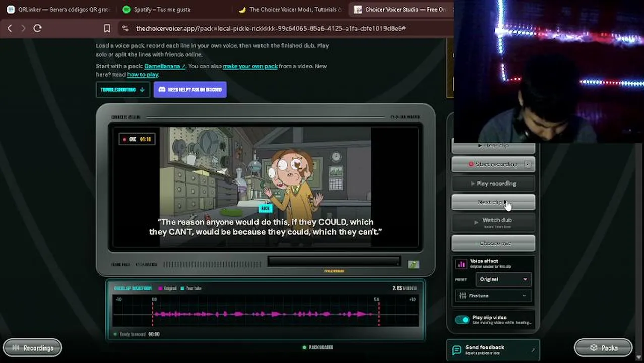Click the CUE timer badge on the video
Screen dimensions: 644x363
137,139
